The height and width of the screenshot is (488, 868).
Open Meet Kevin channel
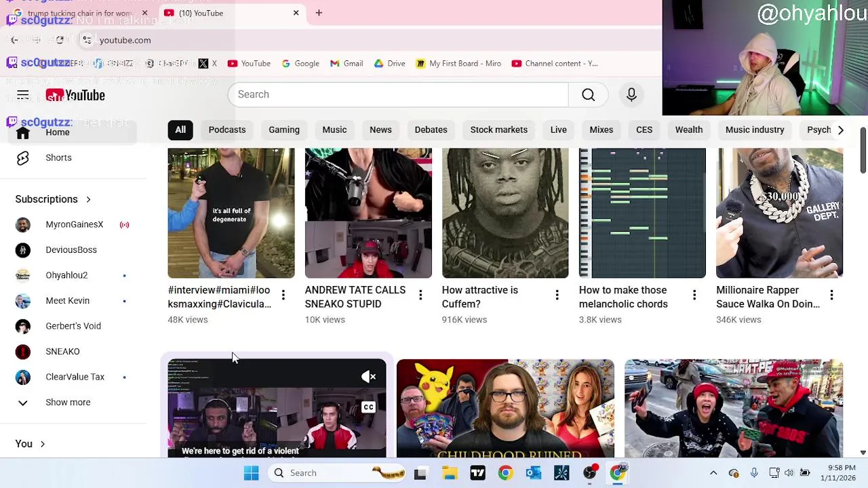[68, 301]
